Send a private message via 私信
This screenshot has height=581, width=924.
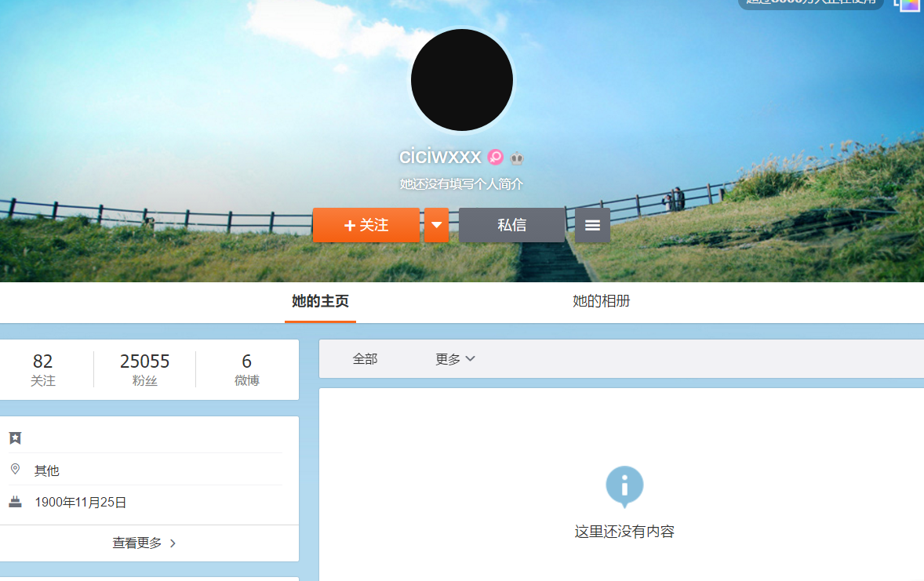point(511,225)
